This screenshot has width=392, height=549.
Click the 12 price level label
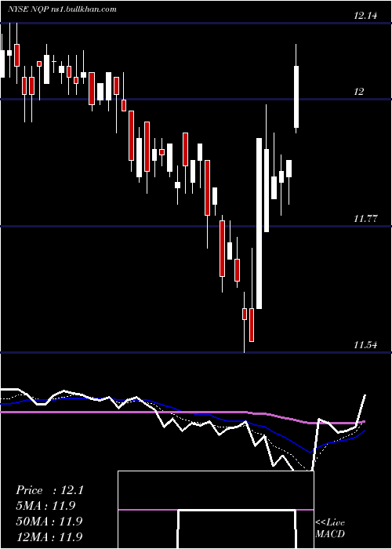(359, 92)
